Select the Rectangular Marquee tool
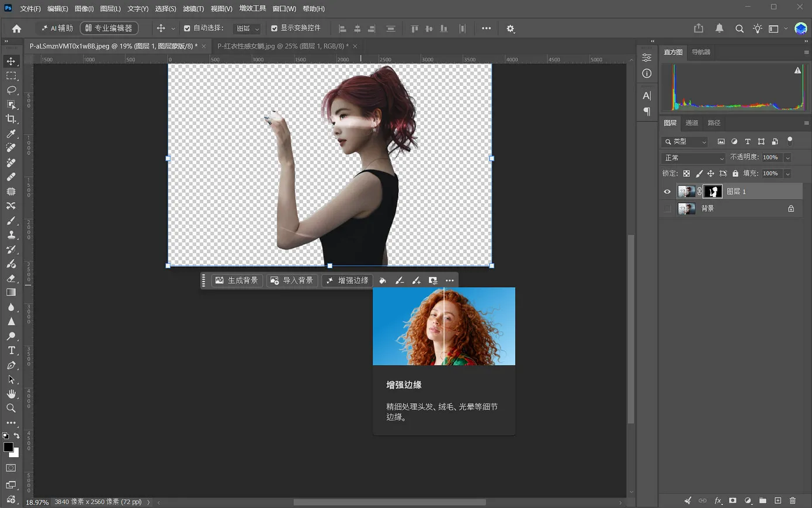 [11, 76]
